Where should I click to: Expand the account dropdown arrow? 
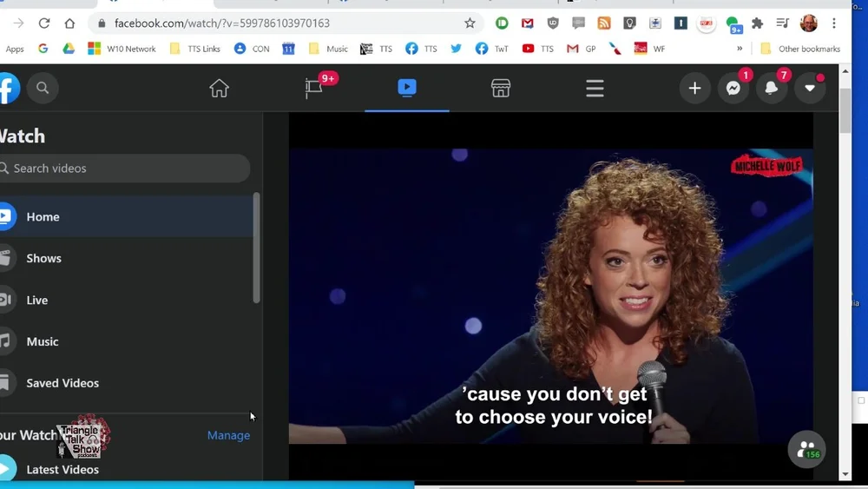click(810, 88)
